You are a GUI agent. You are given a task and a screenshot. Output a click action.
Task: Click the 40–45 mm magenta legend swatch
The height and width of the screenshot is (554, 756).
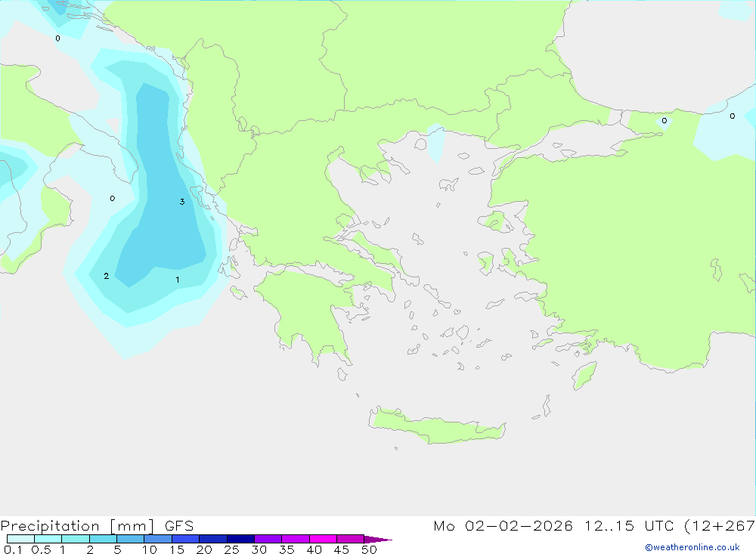323,539
